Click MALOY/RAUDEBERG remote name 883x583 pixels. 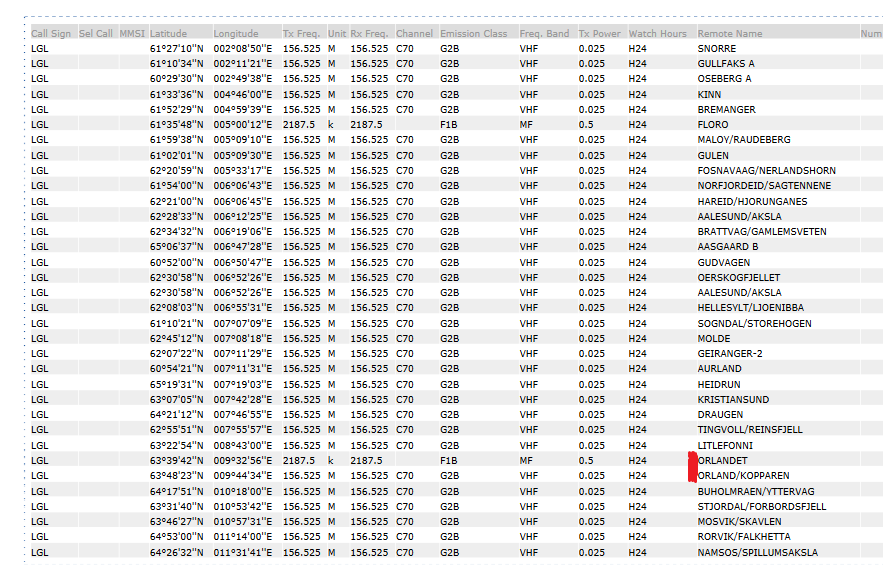[743, 139]
